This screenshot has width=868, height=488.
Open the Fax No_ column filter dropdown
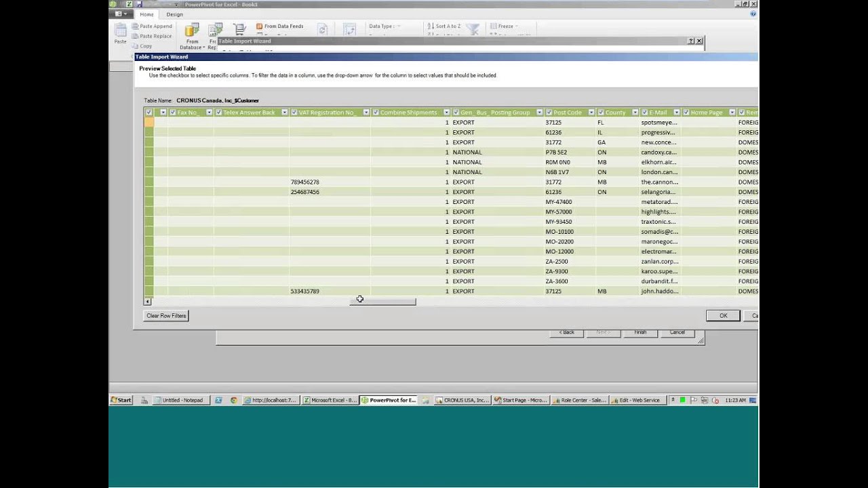click(x=209, y=113)
